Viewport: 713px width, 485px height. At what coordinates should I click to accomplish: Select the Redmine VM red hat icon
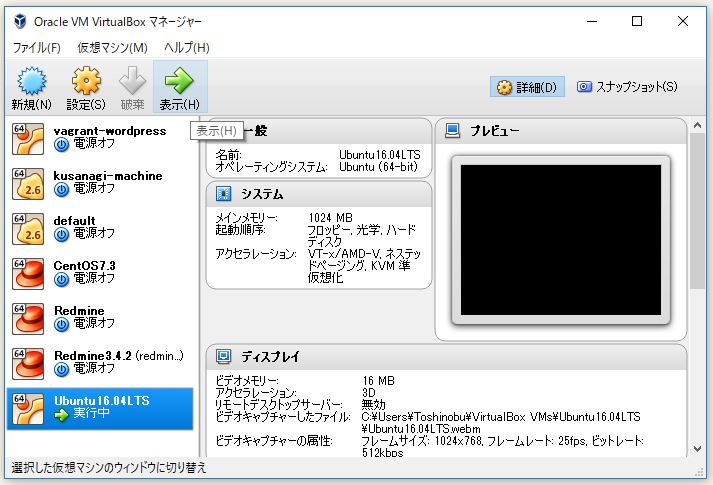tap(28, 319)
